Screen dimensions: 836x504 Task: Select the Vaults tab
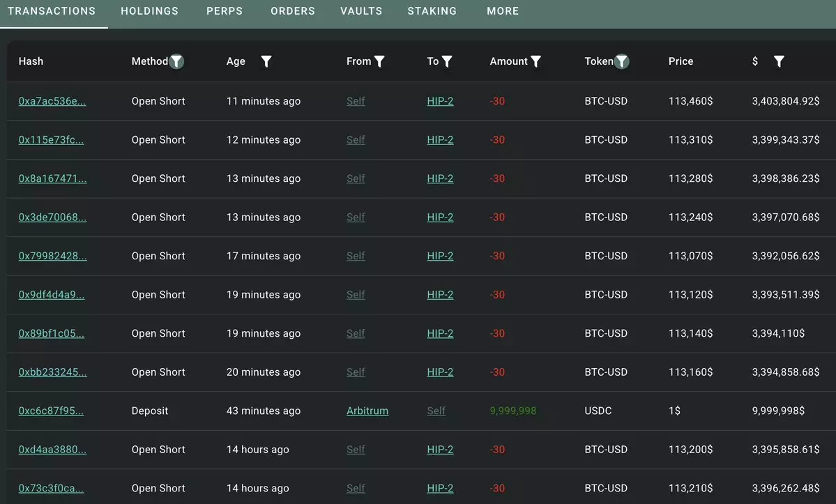(x=361, y=11)
